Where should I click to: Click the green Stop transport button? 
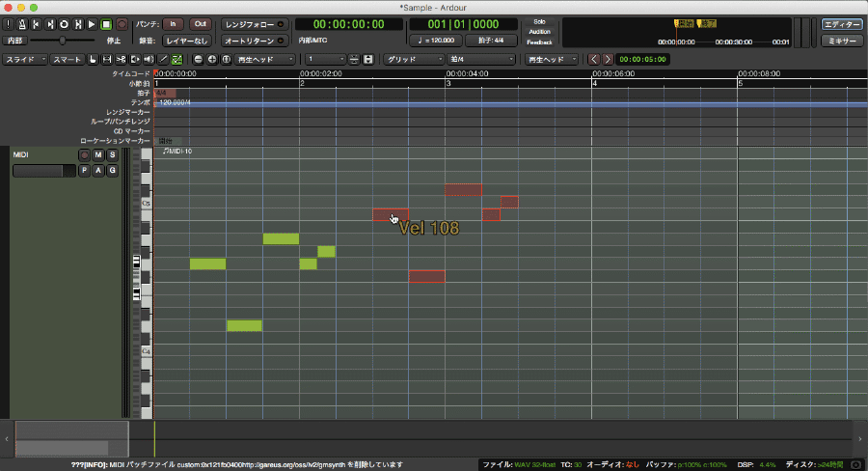click(x=106, y=23)
